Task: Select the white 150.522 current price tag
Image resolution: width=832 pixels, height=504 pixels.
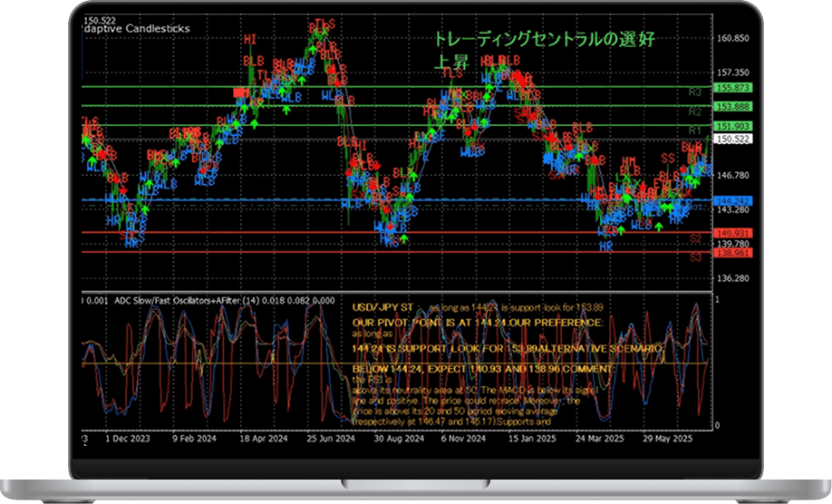Action: (x=732, y=140)
